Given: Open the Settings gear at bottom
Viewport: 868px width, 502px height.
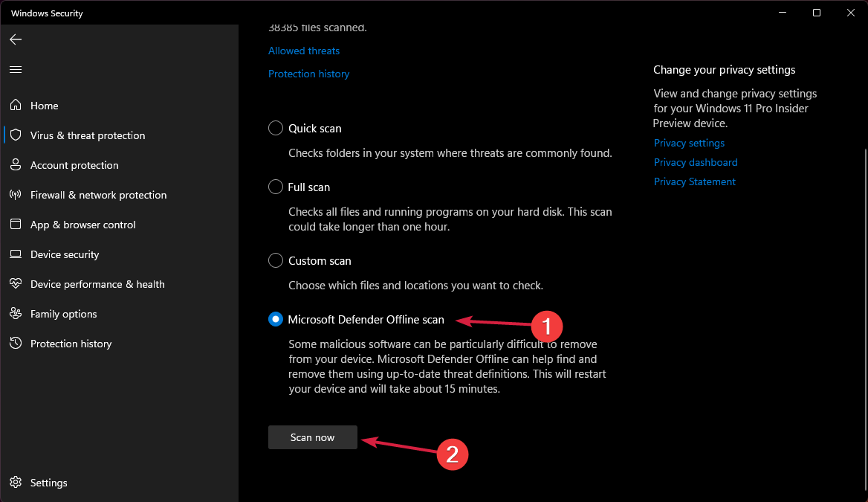Looking at the screenshot, I should (16, 483).
